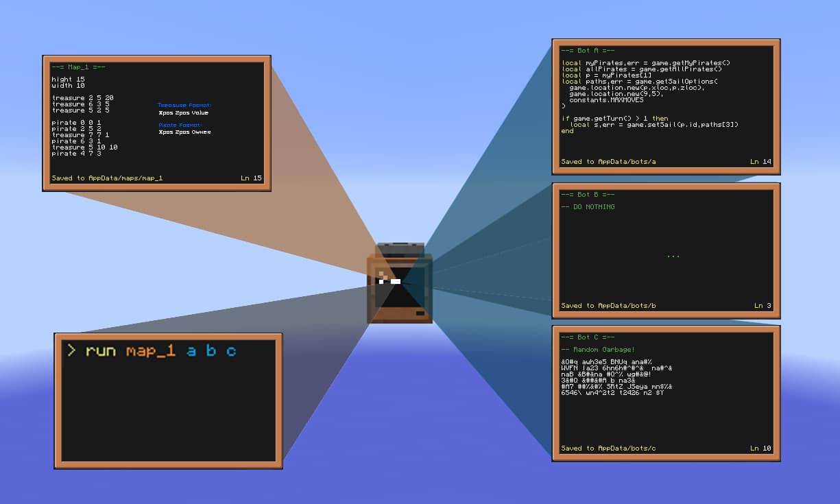Click the 'pirate 2 5 2' line

pos(76,129)
